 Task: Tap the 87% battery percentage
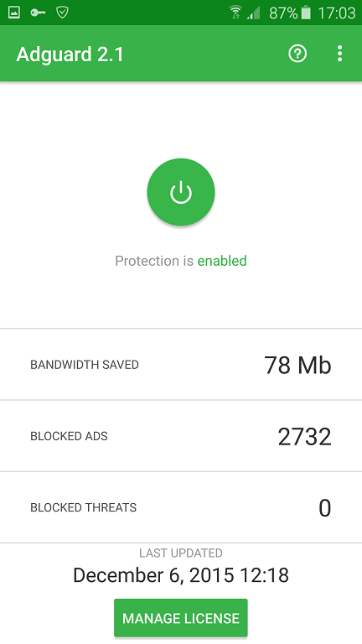(283, 13)
